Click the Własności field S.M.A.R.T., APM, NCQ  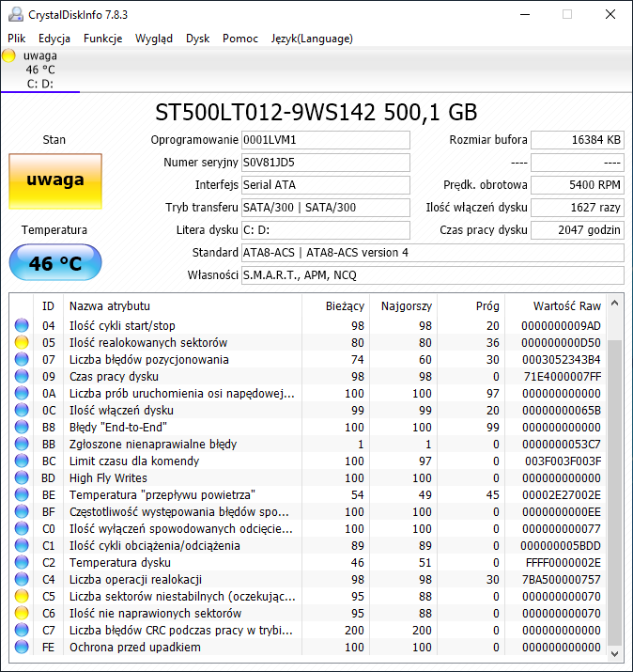pyautogui.click(x=433, y=275)
